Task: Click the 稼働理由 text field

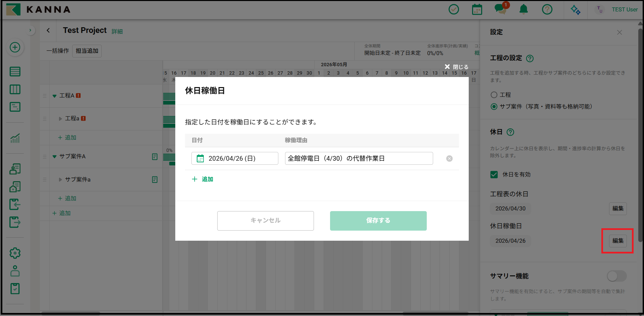Action: tap(359, 158)
